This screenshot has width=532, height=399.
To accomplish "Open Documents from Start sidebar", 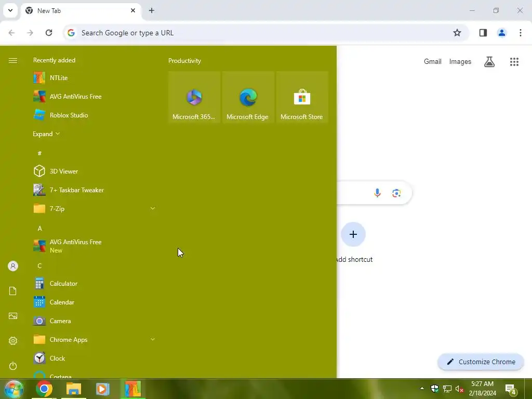I will [x=13, y=291].
